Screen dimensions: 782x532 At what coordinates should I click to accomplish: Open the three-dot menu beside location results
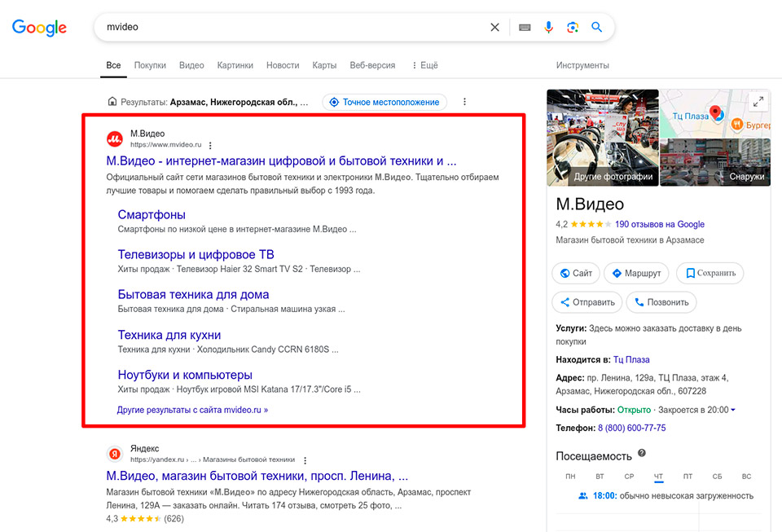click(x=464, y=102)
